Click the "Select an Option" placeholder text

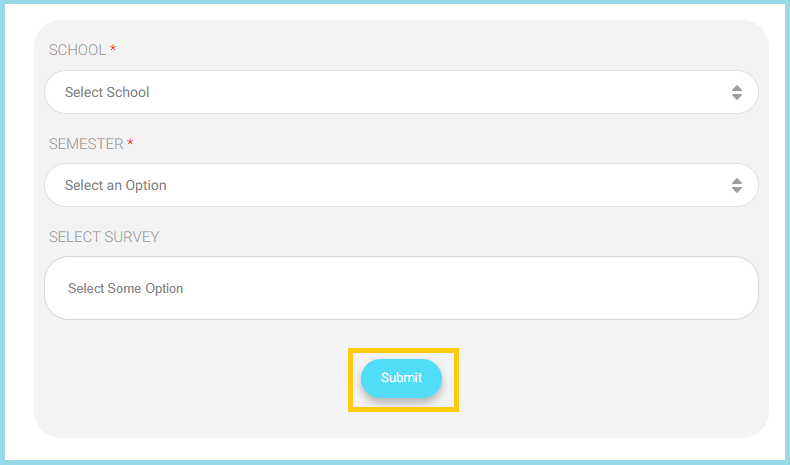click(x=116, y=185)
